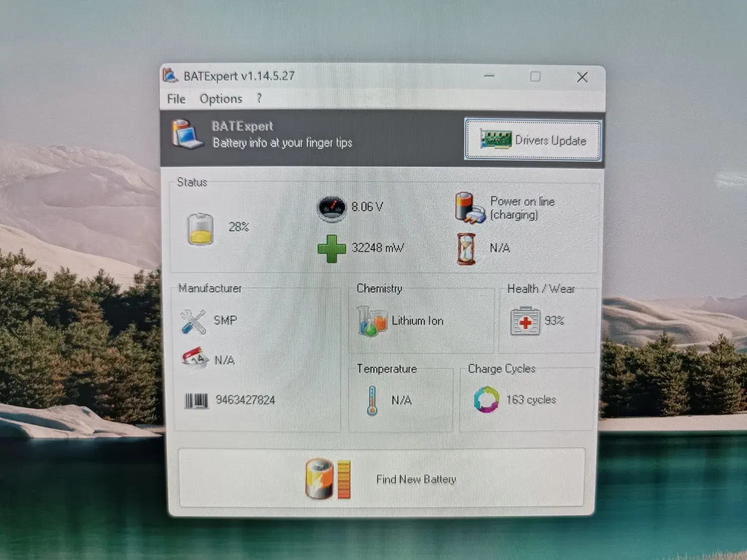The width and height of the screenshot is (747, 560).
Task: Click the N/A model value under SMP
Action: (x=224, y=360)
